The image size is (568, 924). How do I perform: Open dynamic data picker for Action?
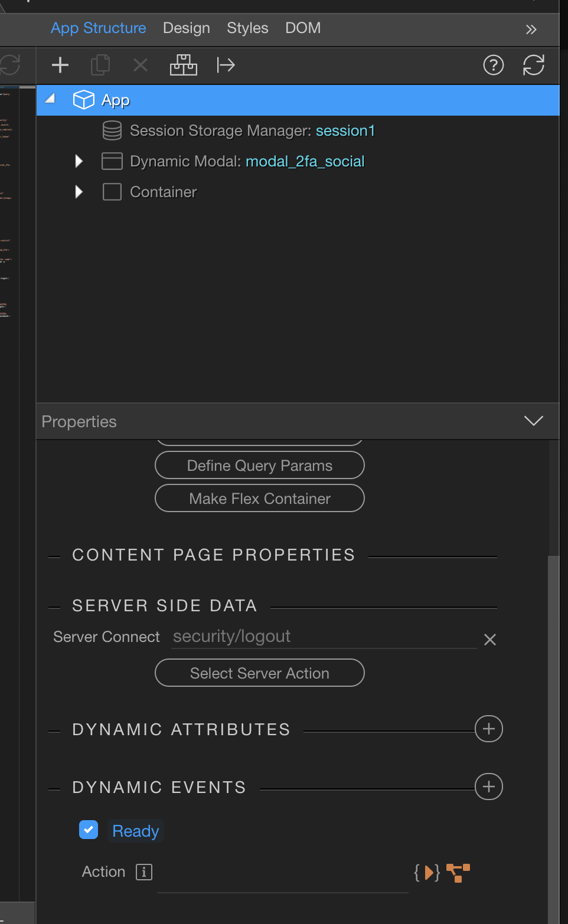[427, 872]
